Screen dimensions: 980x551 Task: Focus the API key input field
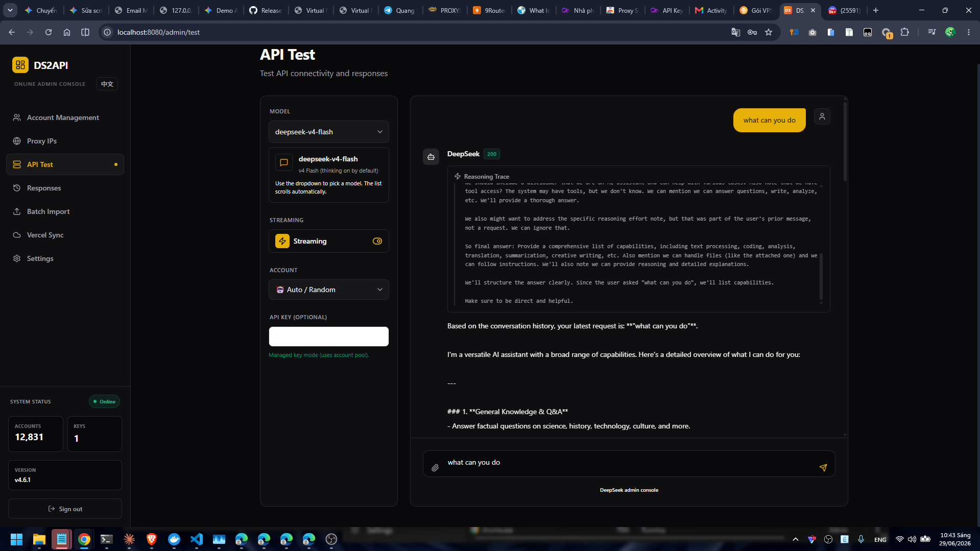point(329,337)
